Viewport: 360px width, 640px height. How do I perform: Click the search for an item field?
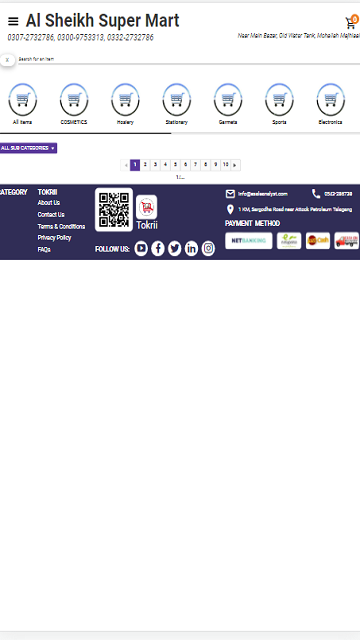189,59
